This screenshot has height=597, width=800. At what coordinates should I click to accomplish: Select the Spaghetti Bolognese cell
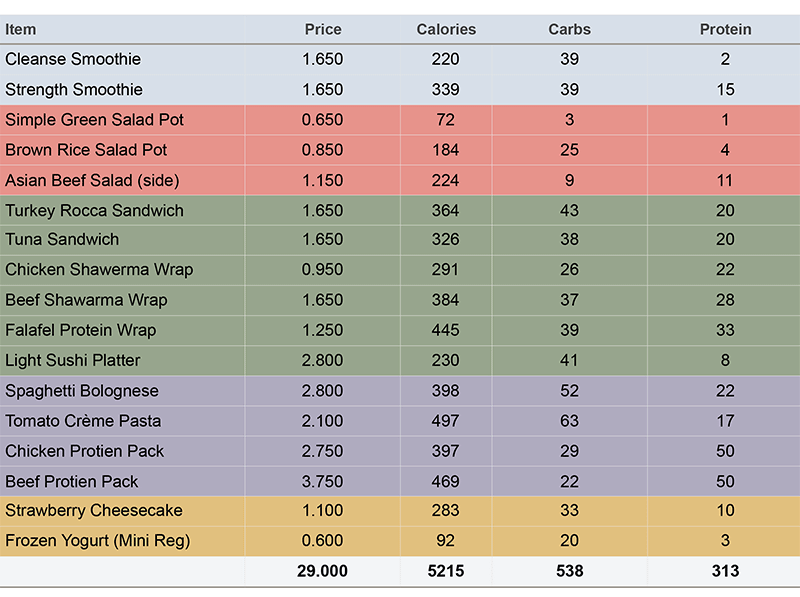point(82,391)
